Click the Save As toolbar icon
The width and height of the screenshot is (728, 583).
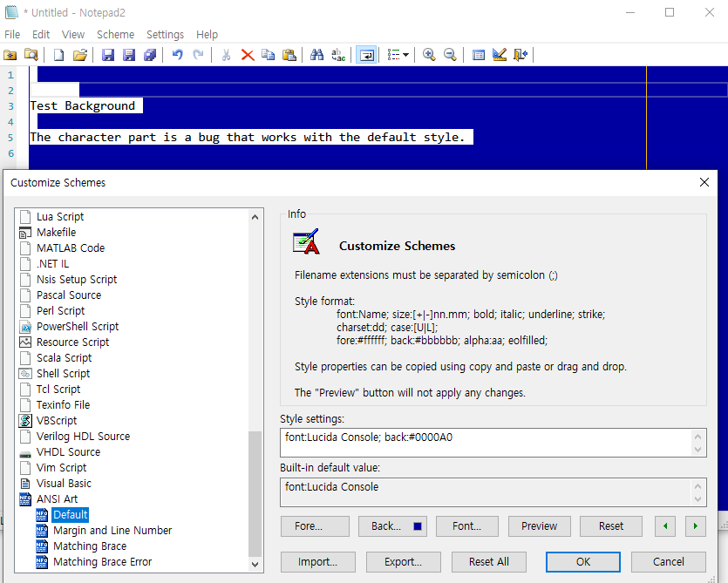(129, 55)
